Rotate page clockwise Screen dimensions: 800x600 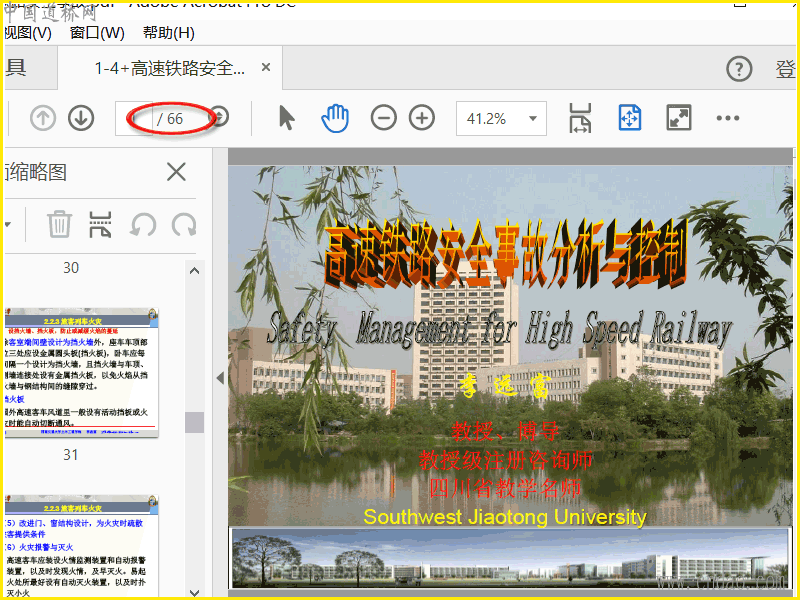184,225
